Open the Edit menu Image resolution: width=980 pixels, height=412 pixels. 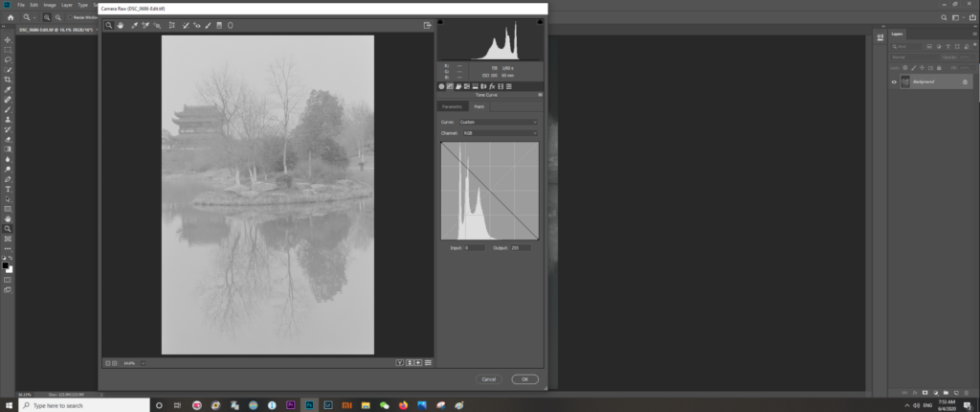[34, 5]
